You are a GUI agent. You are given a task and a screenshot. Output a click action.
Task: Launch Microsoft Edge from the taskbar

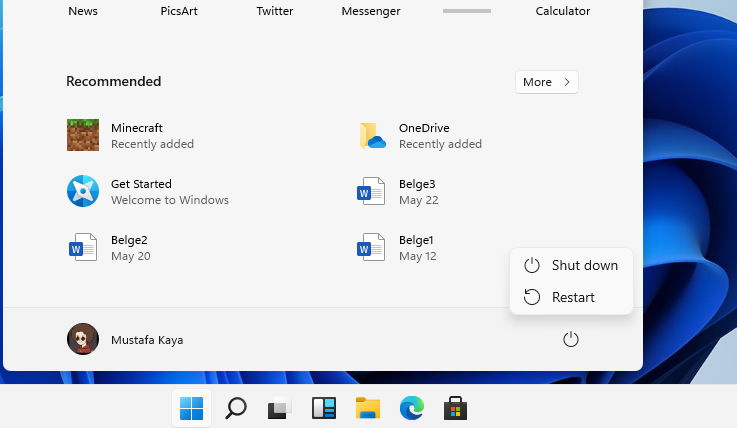coord(412,408)
